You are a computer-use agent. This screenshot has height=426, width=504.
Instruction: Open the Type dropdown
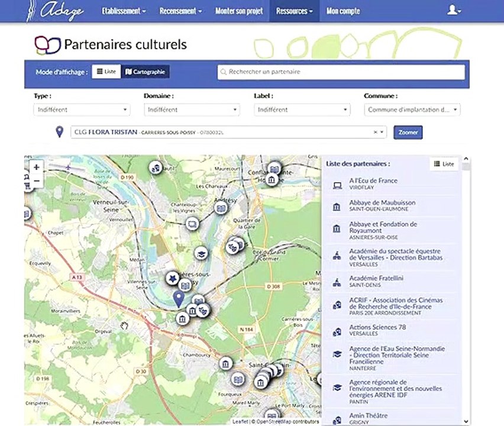tap(82, 109)
